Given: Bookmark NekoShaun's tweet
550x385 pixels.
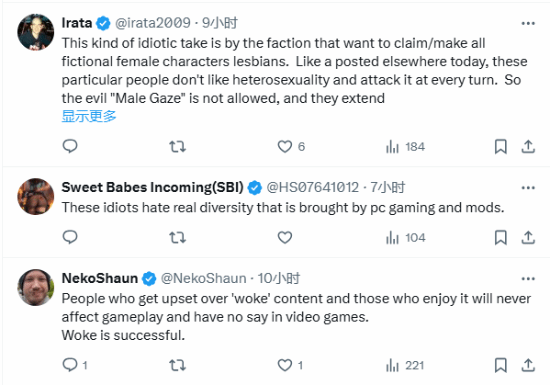Looking at the screenshot, I should click(501, 365).
